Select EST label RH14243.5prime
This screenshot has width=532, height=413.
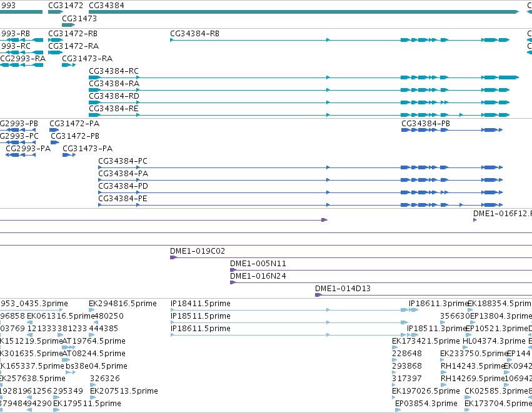(x=473, y=367)
